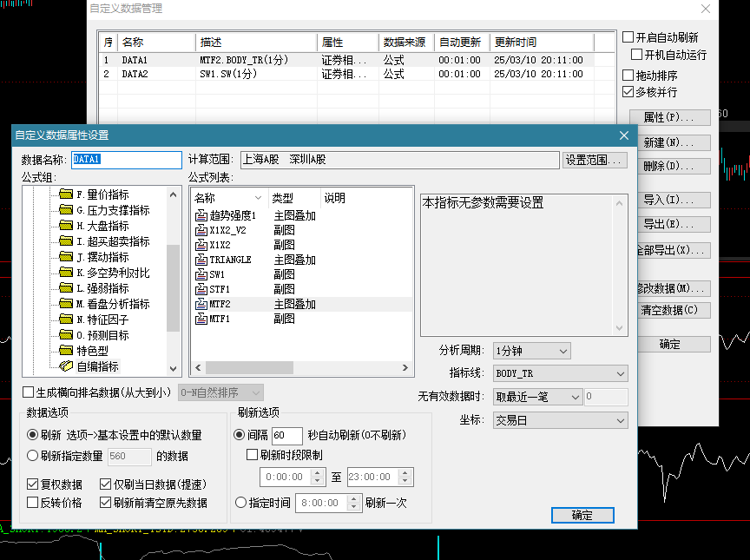Click the STF1 formula icon
This screenshot has width=750, height=560.
(x=201, y=289)
